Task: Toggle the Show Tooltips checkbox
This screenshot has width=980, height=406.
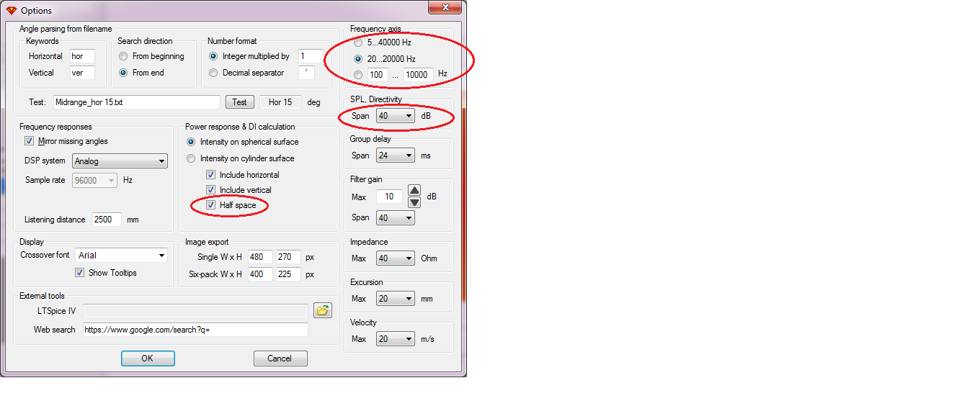Action: point(79,273)
